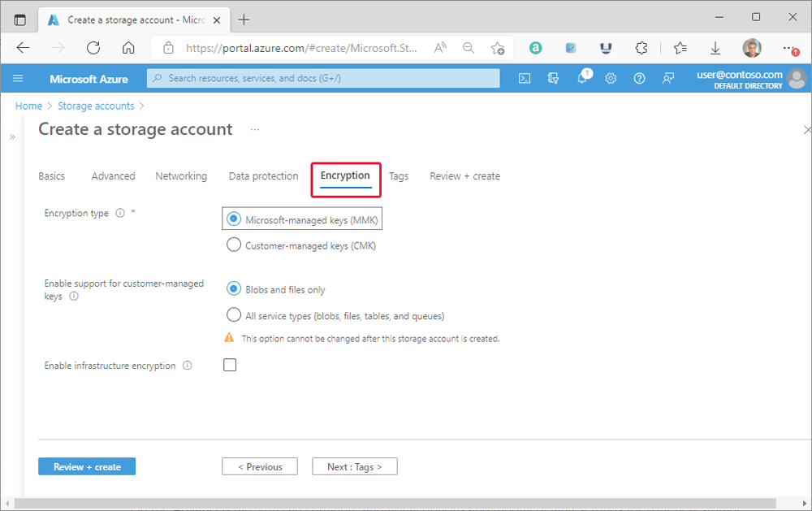The height and width of the screenshot is (511, 812).
Task: Click info icon next to Enable infrastructure encryption
Action: pos(188,366)
